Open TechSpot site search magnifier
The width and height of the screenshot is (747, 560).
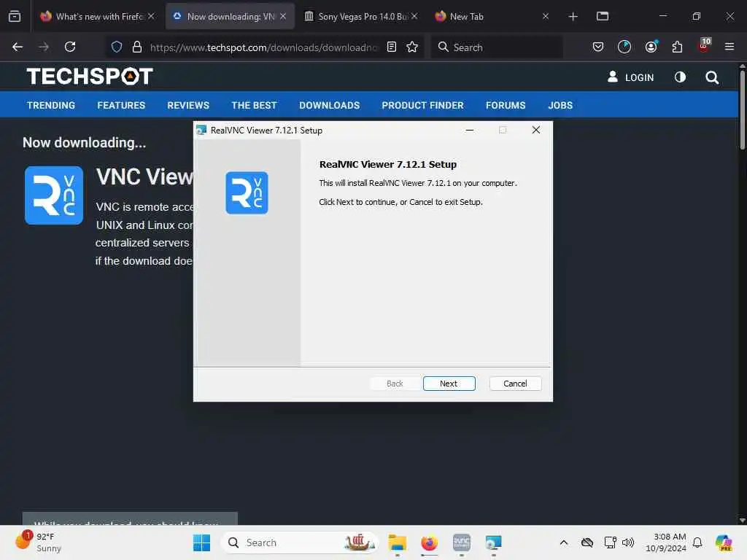712,77
